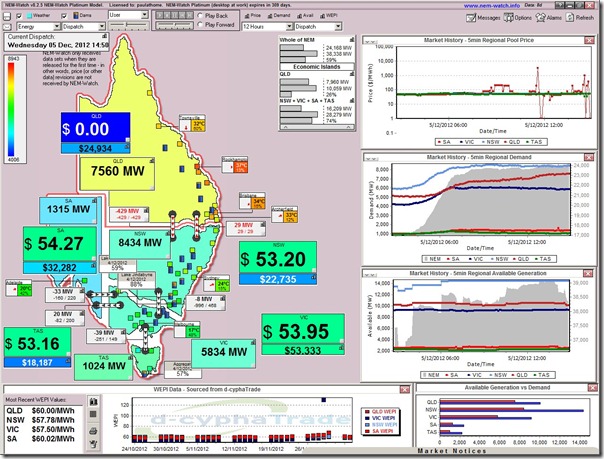Image resolution: width=604 pixels, height=459 pixels.
Task: Click scroll-up arrow under Economic Islands list
Action: 285,127
